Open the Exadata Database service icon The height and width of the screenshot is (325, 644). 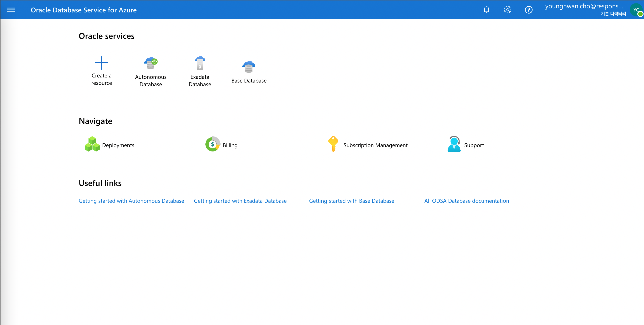tap(200, 63)
